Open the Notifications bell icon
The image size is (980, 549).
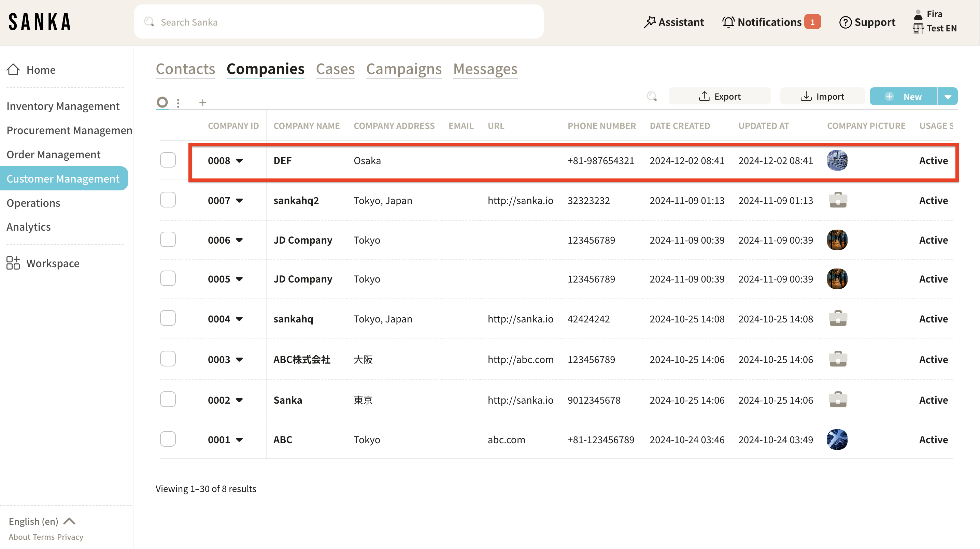(x=728, y=23)
